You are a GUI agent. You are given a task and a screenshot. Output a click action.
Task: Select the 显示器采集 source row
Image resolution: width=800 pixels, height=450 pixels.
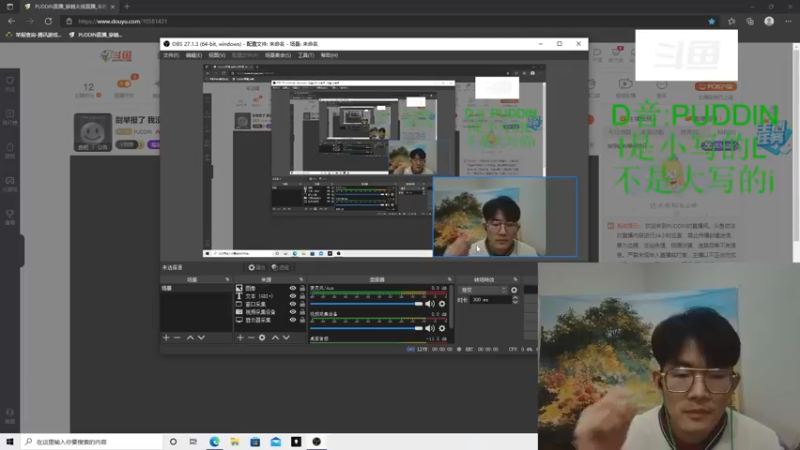point(270,320)
